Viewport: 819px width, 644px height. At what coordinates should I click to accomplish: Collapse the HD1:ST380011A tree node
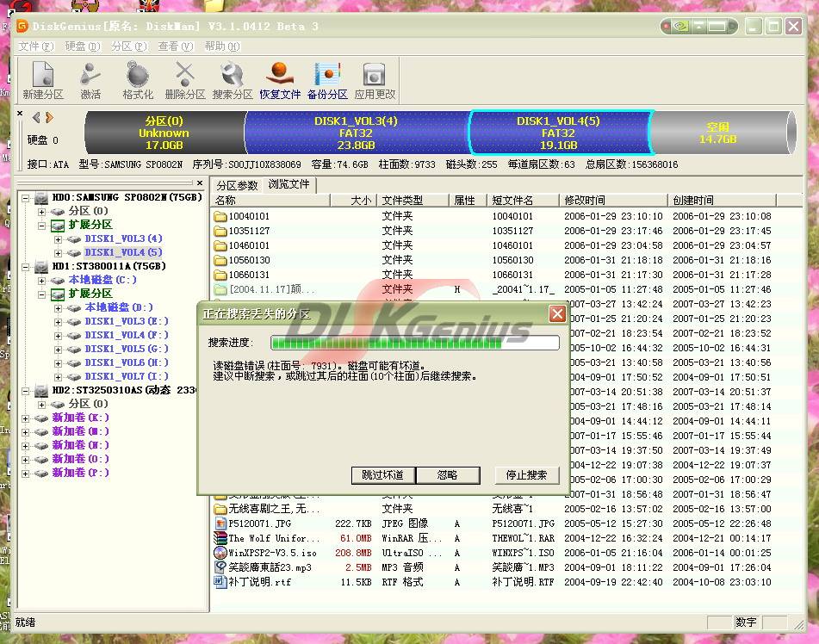click(25, 267)
